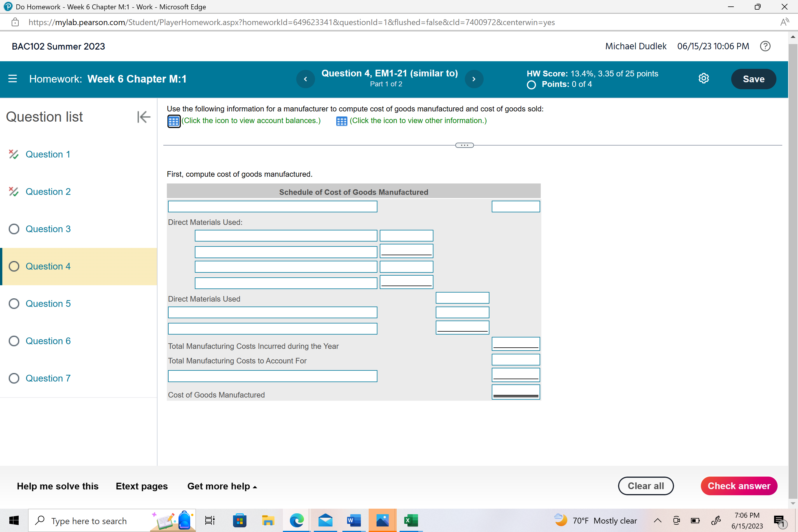The height and width of the screenshot is (532, 798).
Task: Open the other information table icon
Action: click(x=341, y=121)
